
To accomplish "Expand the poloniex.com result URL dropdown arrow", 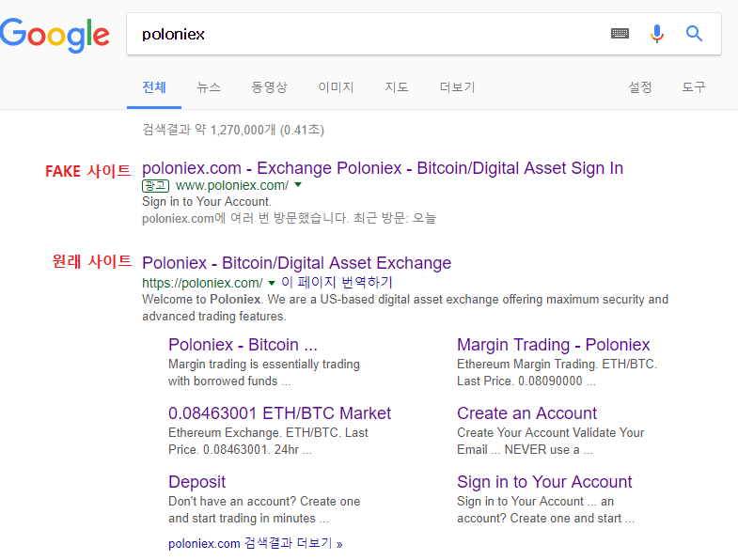I will (272, 283).
